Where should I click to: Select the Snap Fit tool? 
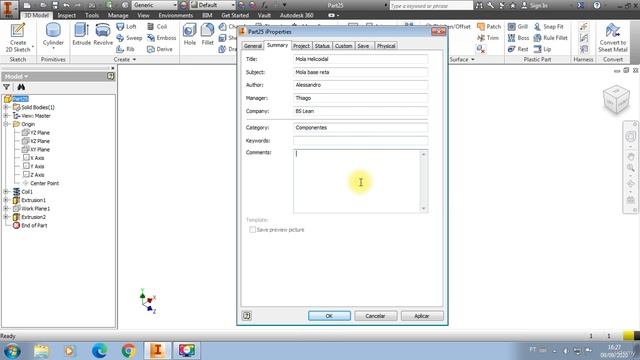tap(549, 27)
